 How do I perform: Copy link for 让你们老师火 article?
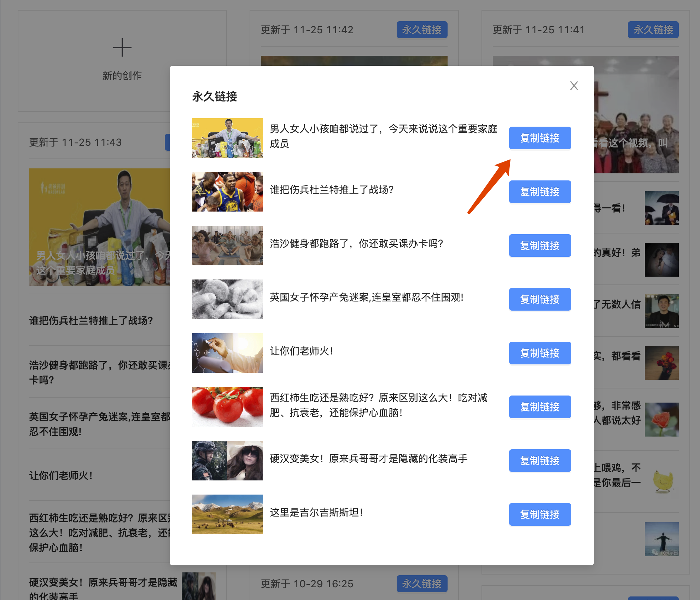(540, 353)
